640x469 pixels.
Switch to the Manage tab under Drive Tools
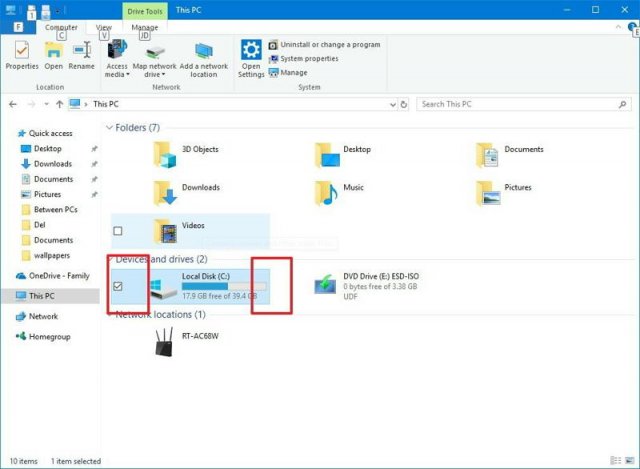tap(144, 28)
